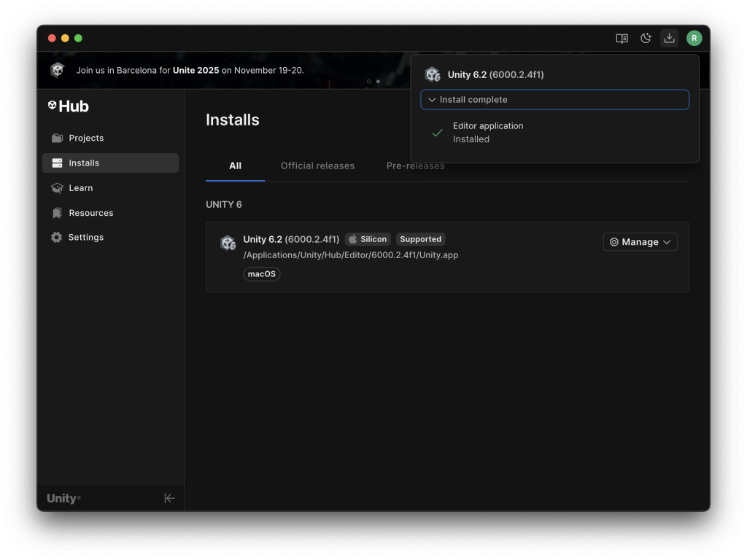The width and height of the screenshot is (747, 560).
Task: Click the Silicon architecture badge
Action: click(x=368, y=239)
